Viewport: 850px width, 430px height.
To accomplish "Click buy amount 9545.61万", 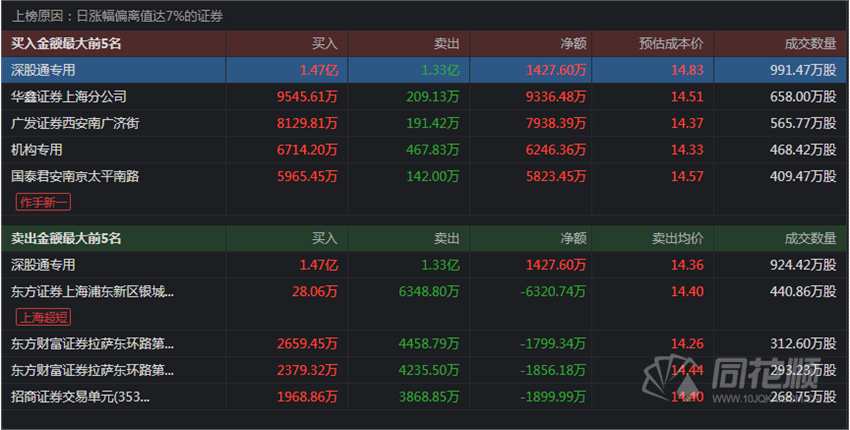I will pyautogui.click(x=307, y=97).
